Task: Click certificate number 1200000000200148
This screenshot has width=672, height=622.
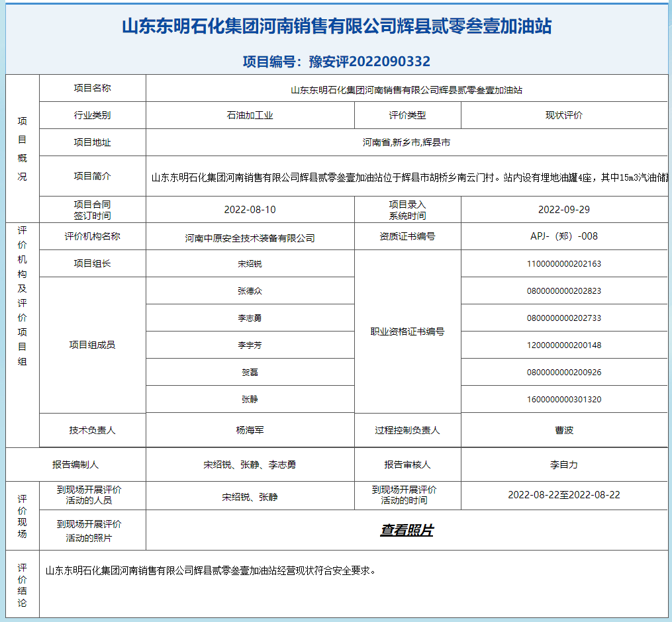Action: [564, 345]
